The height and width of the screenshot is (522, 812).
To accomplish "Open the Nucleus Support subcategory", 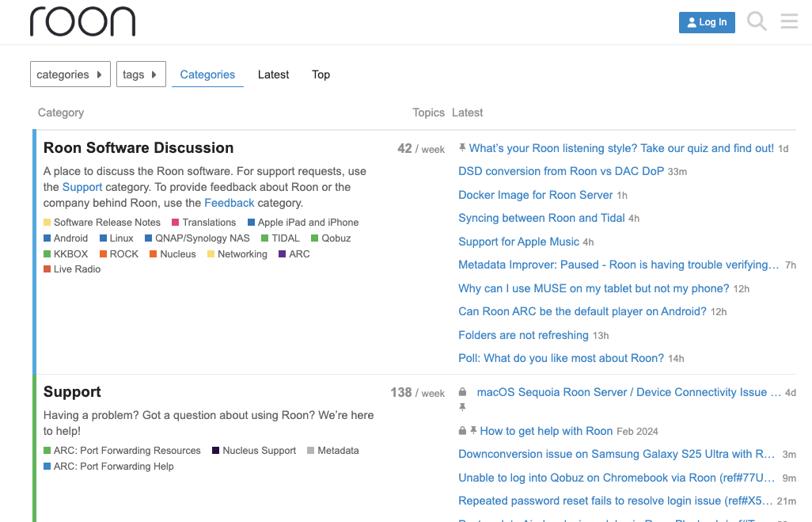I will [x=254, y=451].
